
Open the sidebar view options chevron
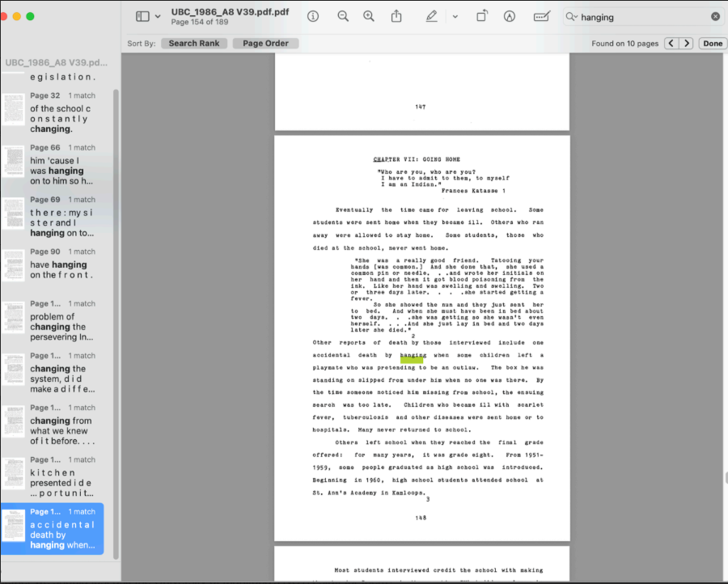158,17
